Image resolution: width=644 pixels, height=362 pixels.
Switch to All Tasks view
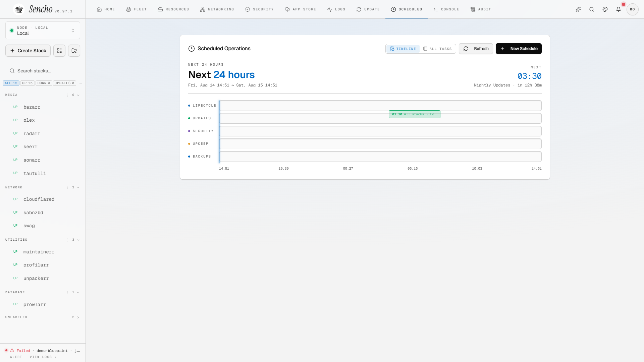pos(437,49)
